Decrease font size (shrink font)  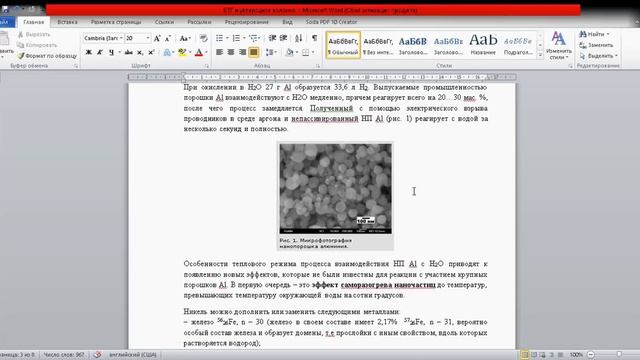click(168, 38)
